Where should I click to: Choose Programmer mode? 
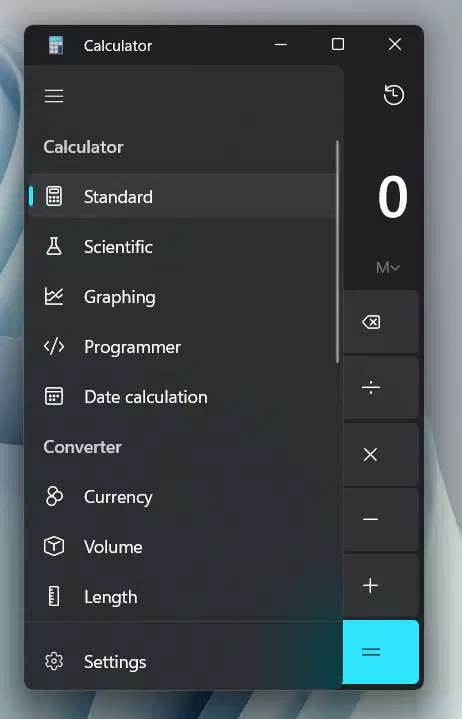pyautogui.click(x=183, y=347)
